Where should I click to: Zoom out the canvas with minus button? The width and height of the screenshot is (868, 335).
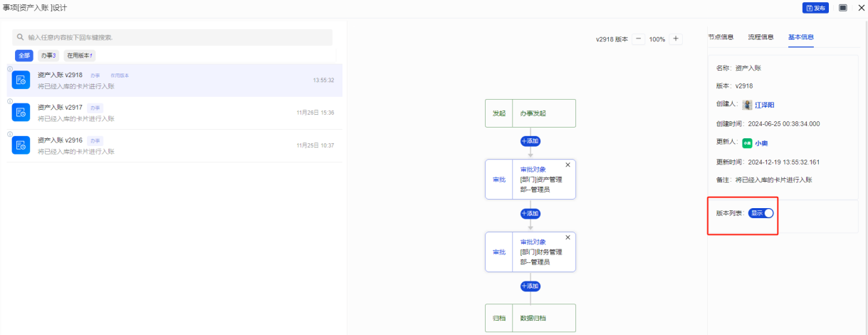pos(639,39)
